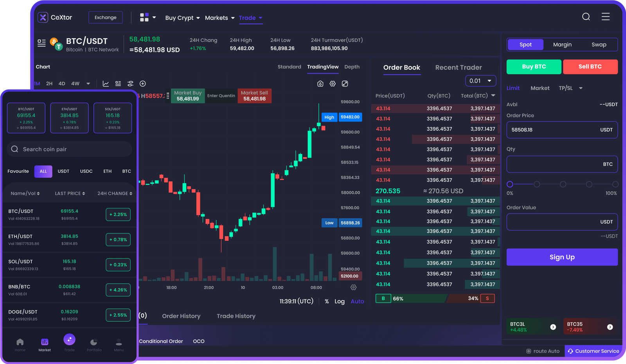Open the apps grid icon
The image size is (626, 364).
pyautogui.click(x=144, y=17)
